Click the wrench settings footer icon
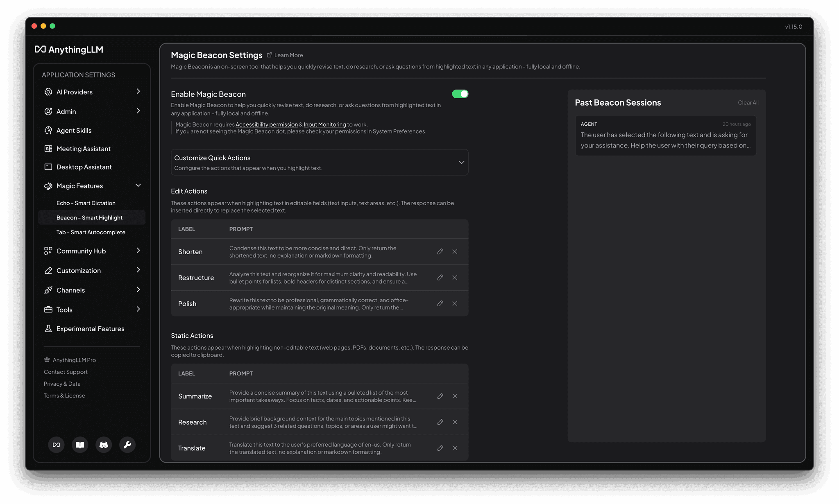The height and width of the screenshot is (504, 839). tap(127, 445)
